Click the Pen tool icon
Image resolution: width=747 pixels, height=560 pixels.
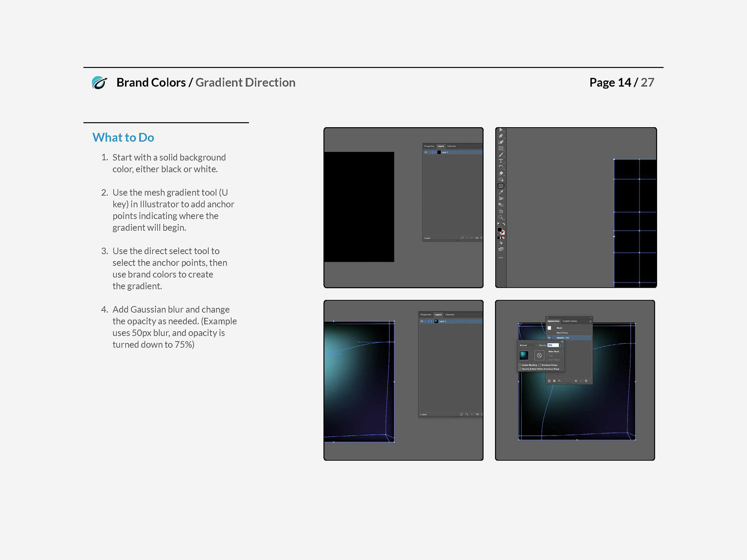click(x=501, y=136)
